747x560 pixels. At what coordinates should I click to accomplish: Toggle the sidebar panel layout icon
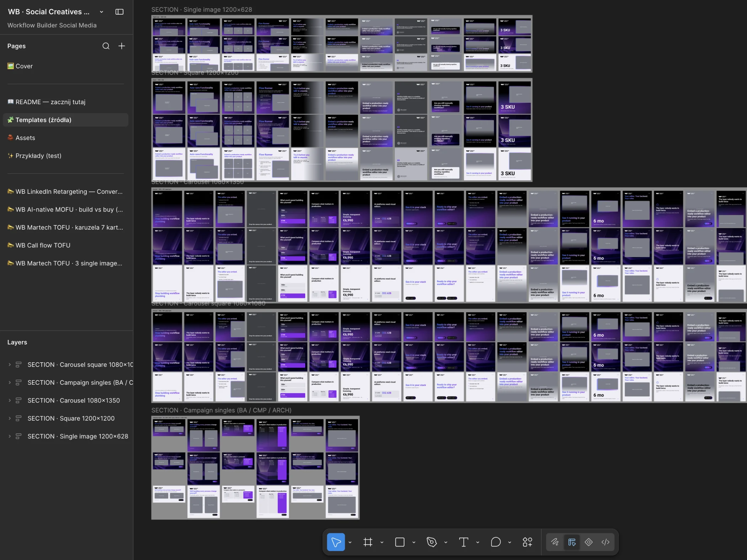(x=120, y=12)
